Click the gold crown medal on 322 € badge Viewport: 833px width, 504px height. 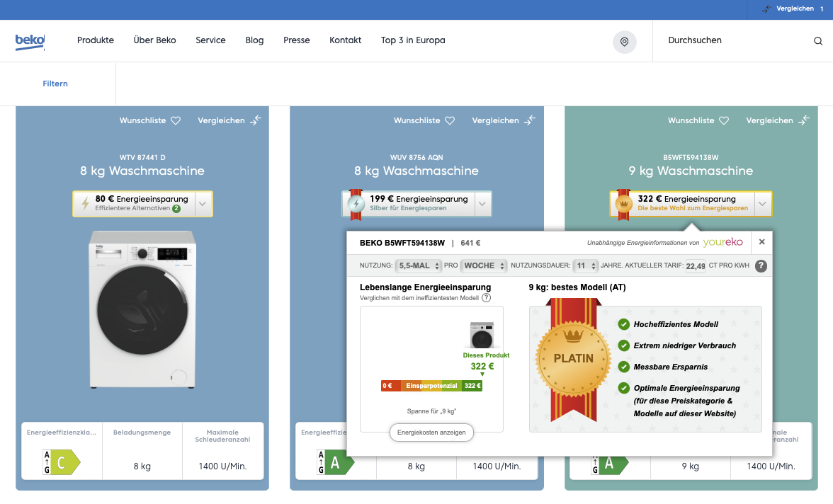[x=623, y=203]
